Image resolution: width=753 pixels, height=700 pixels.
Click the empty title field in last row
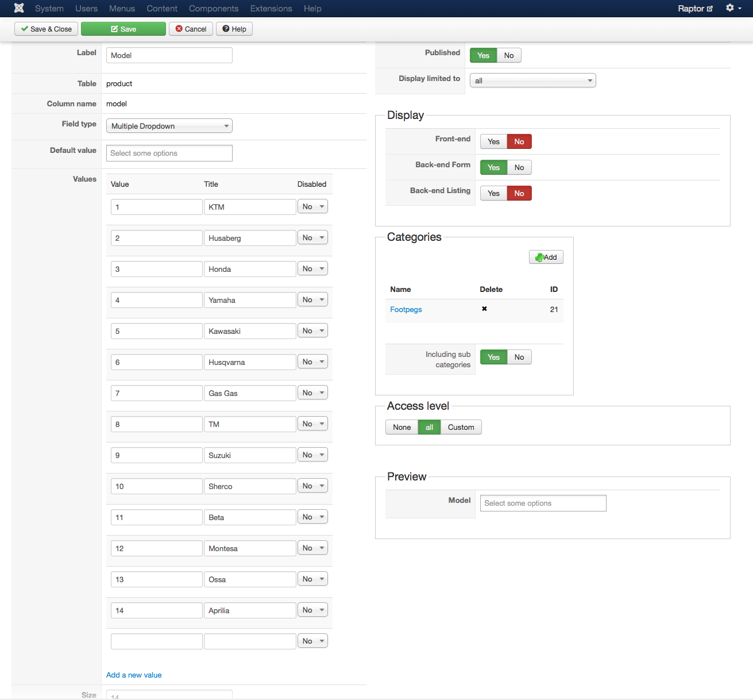[250, 641]
